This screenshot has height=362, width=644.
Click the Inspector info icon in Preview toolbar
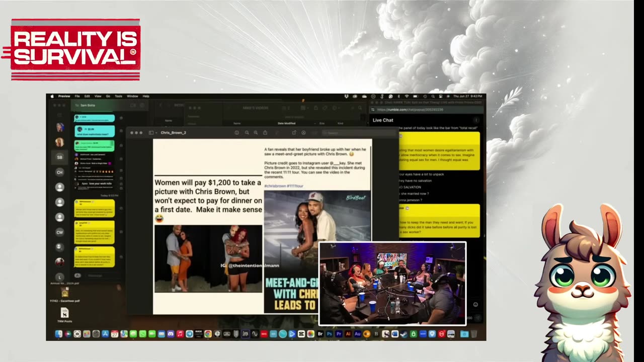point(236,133)
